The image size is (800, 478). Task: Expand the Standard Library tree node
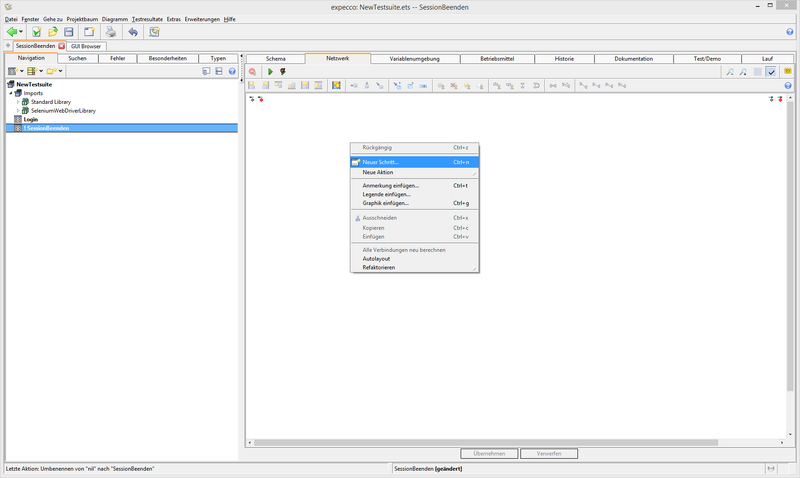tap(17, 102)
